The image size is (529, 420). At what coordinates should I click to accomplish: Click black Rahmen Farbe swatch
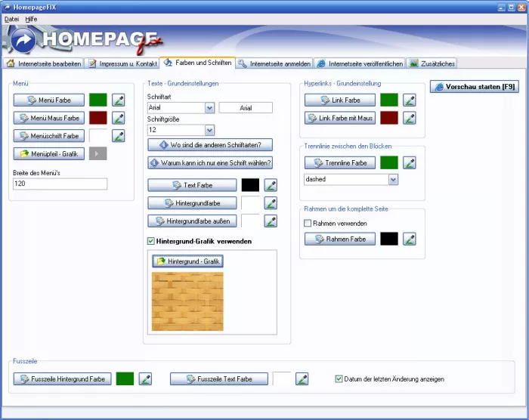click(x=389, y=239)
